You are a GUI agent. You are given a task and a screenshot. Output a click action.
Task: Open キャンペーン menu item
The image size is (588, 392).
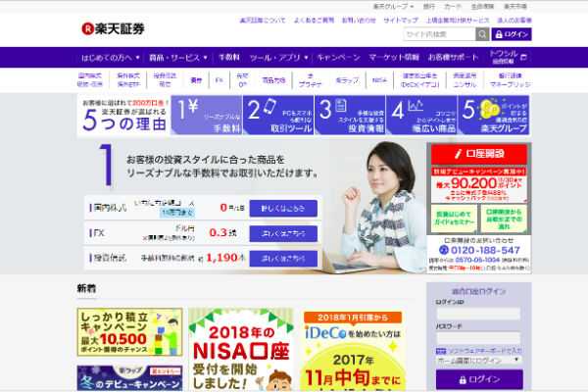click(338, 58)
